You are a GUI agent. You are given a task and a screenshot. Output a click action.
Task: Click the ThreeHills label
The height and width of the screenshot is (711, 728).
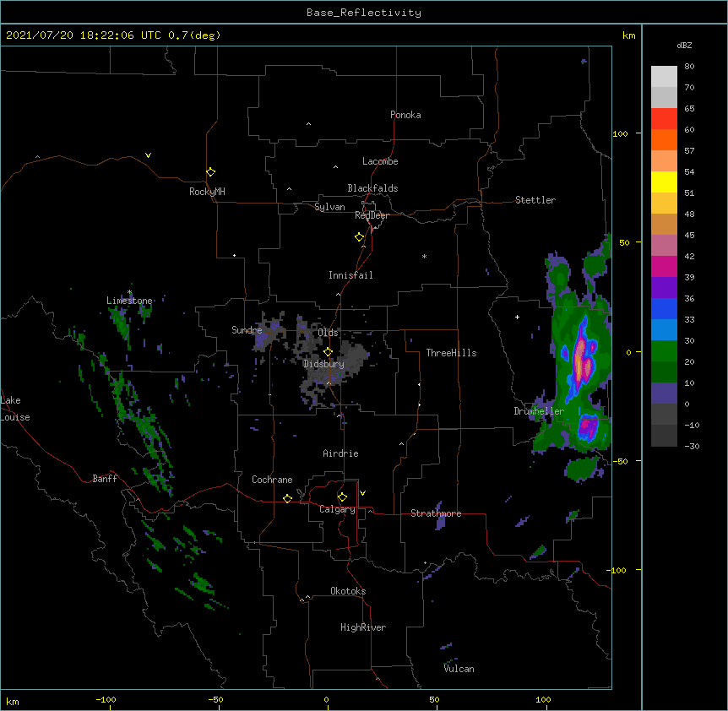click(451, 353)
